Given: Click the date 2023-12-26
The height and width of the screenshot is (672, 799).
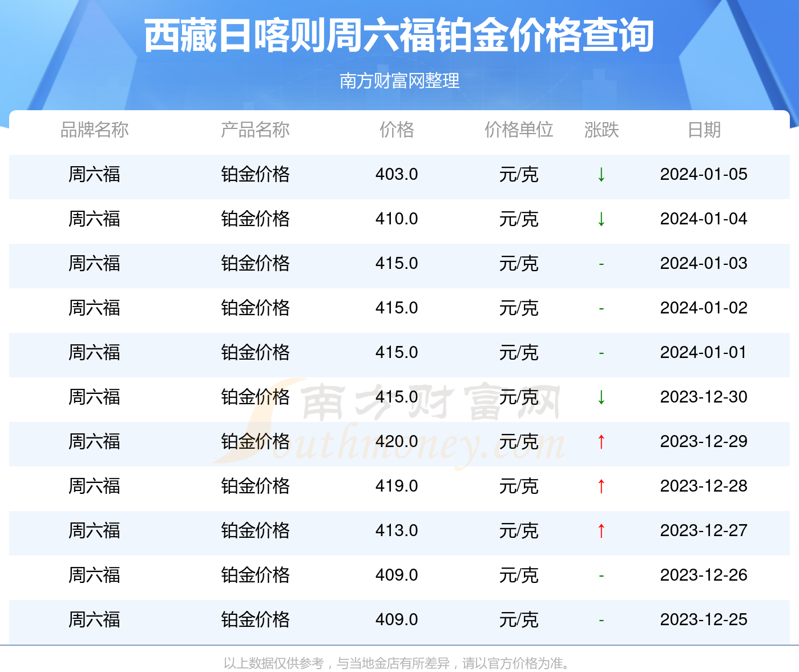Looking at the screenshot, I should (704, 575).
